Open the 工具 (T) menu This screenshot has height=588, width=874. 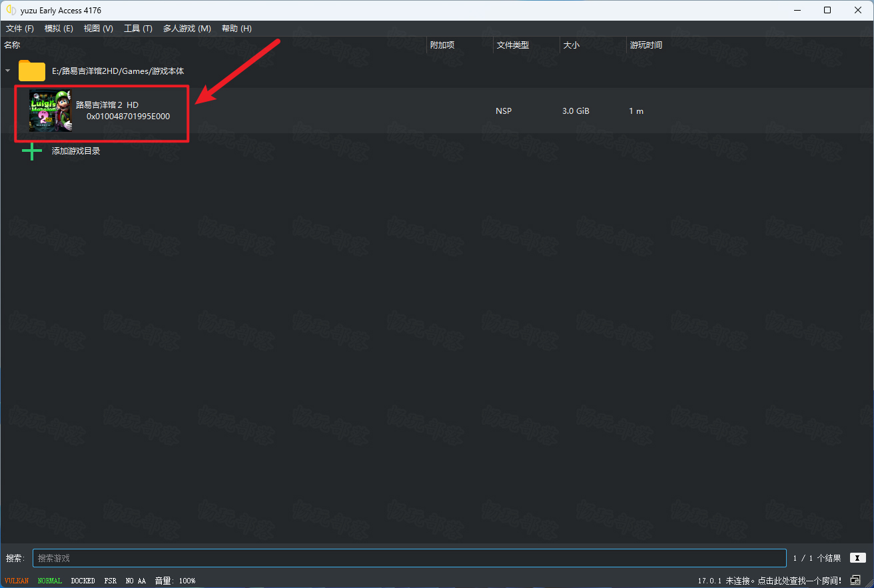[138, 29]
